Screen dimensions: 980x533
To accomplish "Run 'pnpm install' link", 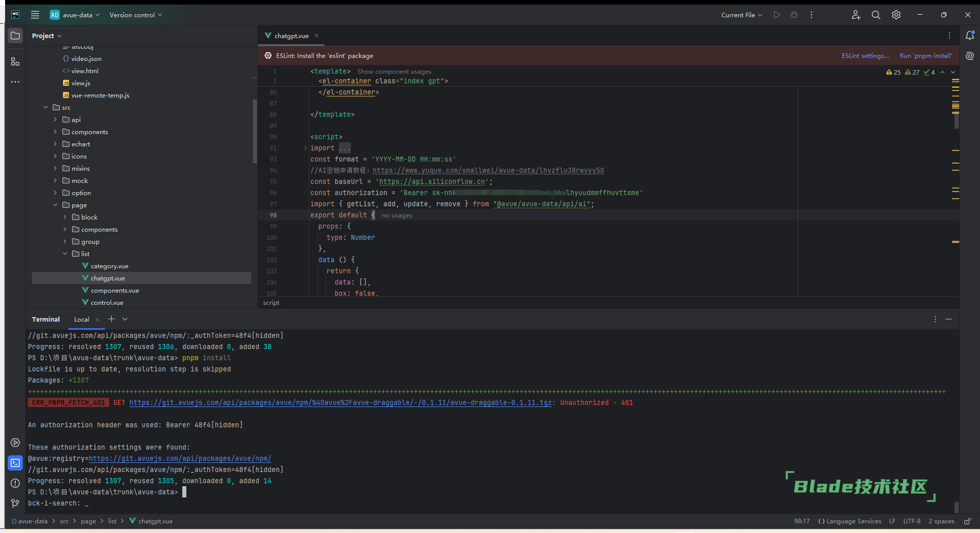I will coord(926,56).
